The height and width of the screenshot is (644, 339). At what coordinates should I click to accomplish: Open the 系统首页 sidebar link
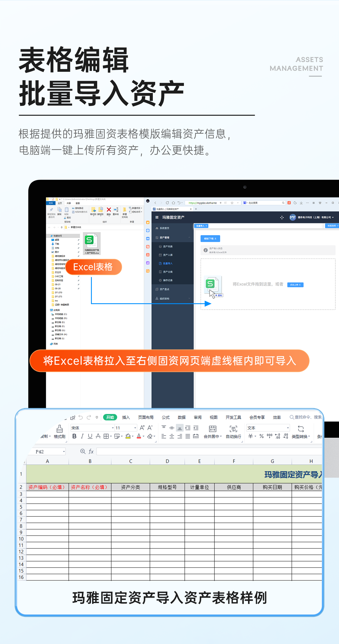click(173, 228)
